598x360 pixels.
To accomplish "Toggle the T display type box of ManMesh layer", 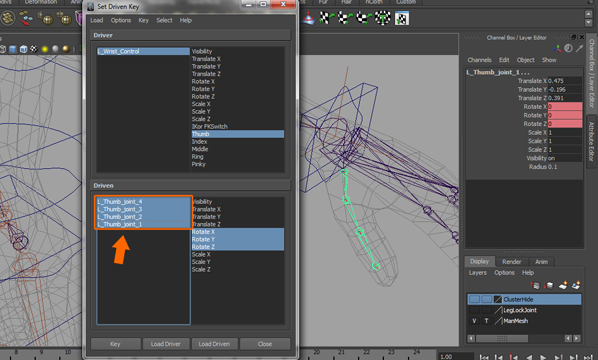I will tap(486, 321).
